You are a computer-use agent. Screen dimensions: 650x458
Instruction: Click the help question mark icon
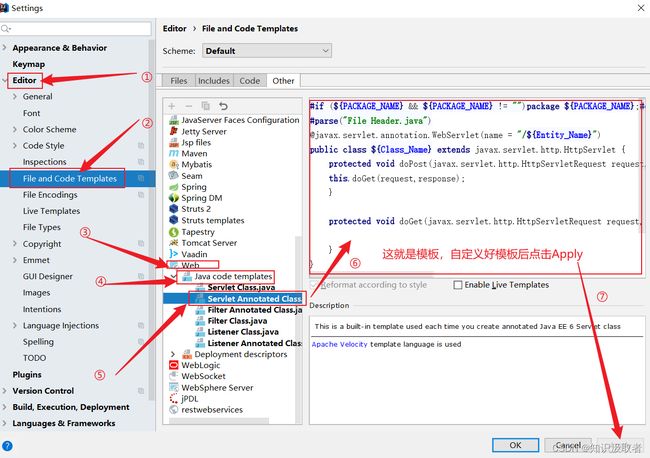[7, 446]
